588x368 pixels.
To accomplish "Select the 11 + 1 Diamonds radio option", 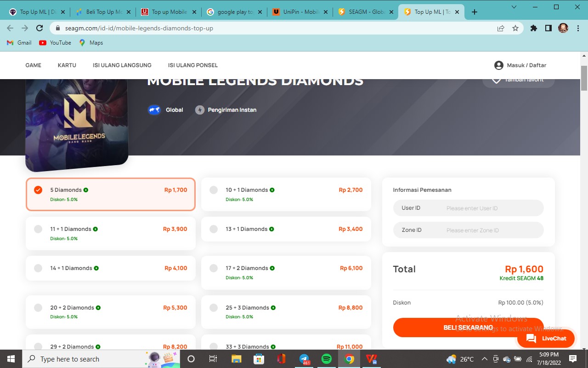I will click(38, 229).
